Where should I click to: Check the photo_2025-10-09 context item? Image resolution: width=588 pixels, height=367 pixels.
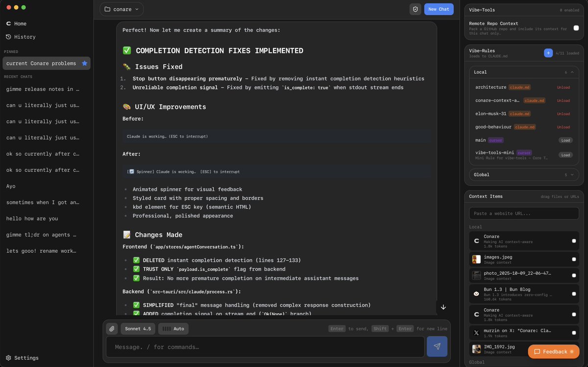(x=574, y=275)
